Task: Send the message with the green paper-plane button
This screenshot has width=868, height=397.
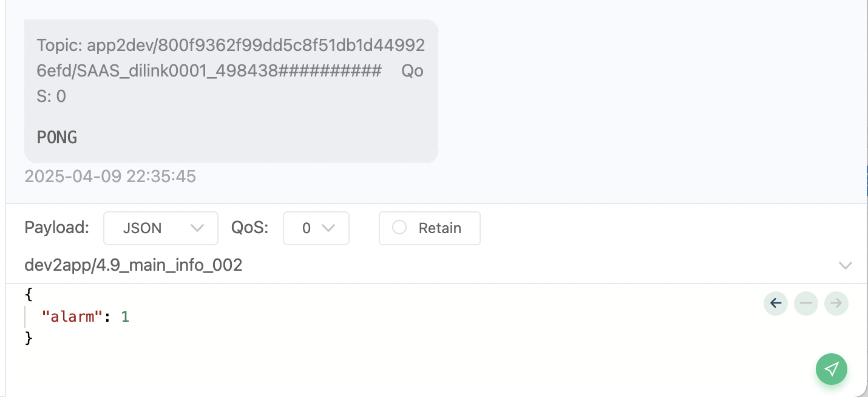Action: [x=832, y=369]
